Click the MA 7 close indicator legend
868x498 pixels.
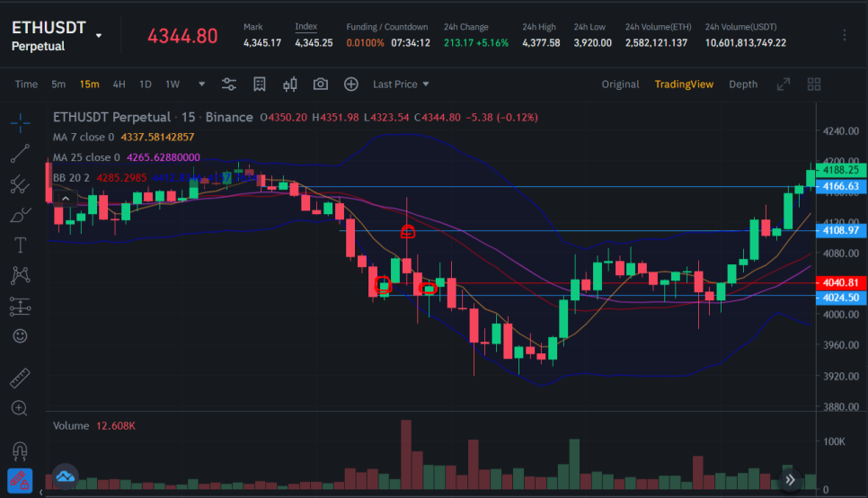(x=123, y=137)
